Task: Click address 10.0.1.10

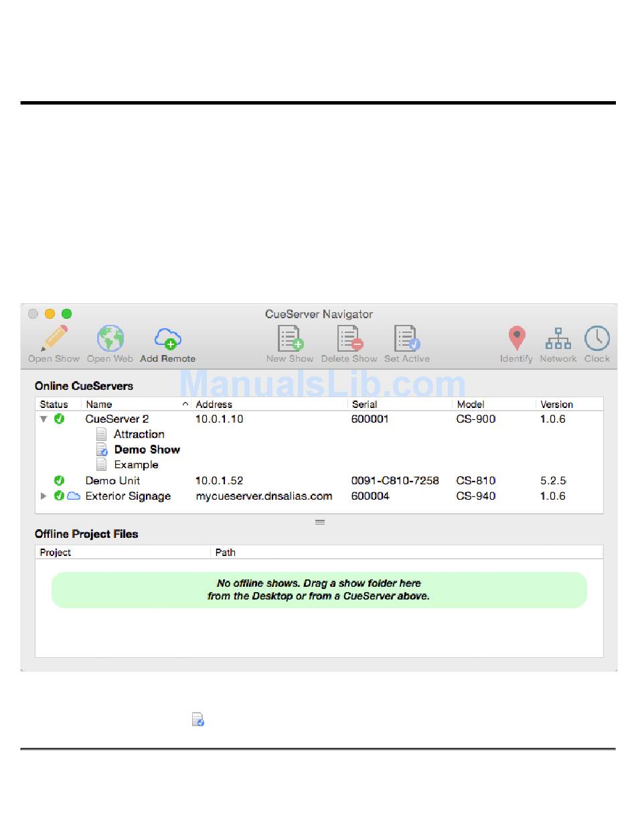Action: coord(219,419)
